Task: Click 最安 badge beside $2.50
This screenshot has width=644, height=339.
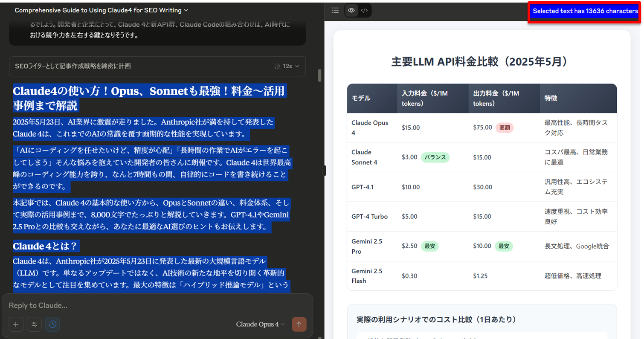Action: coord(429,246)
